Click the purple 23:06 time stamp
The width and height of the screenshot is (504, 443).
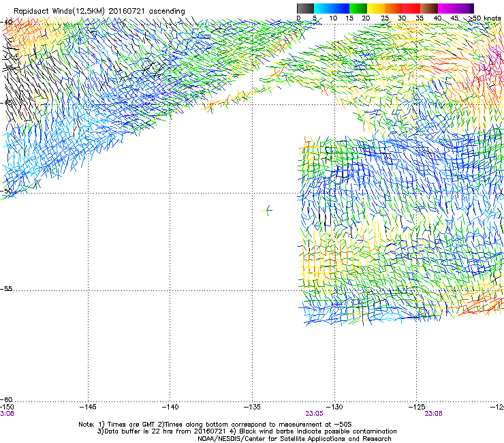(x=433, y=414)
